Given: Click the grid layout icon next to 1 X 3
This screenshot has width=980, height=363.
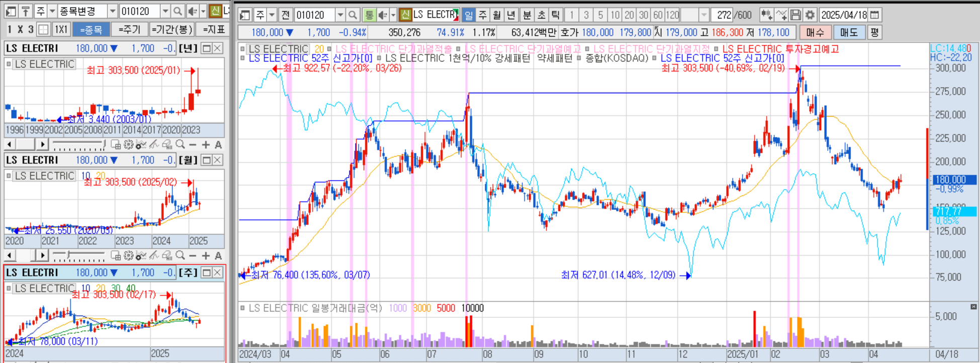Looking at the screenshot, I should [44, 29].
